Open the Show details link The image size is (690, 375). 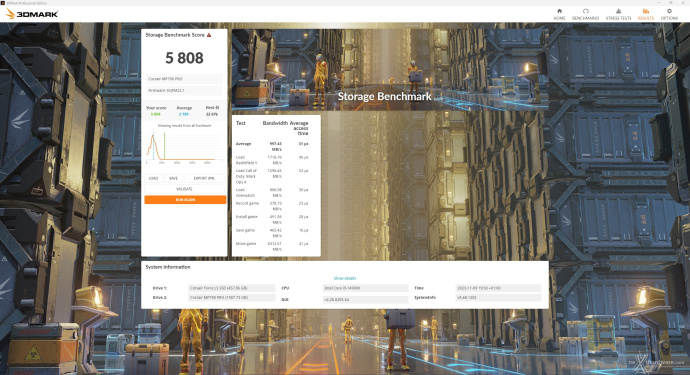[345, 278]
